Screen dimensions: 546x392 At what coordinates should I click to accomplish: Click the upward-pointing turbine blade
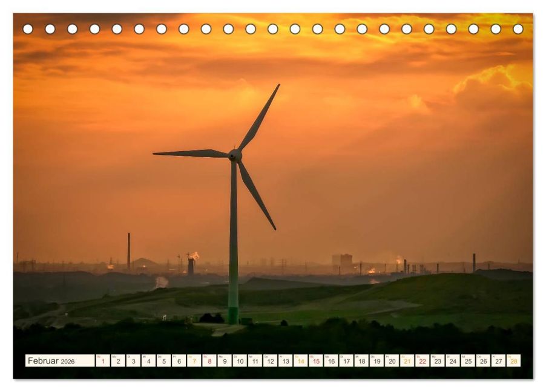coord(259,117)
